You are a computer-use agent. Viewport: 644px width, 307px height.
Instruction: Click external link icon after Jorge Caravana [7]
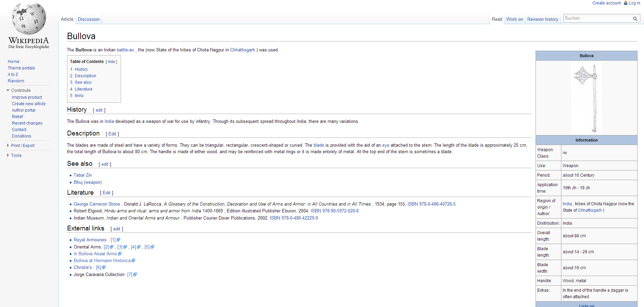click(x=135, y=275)
